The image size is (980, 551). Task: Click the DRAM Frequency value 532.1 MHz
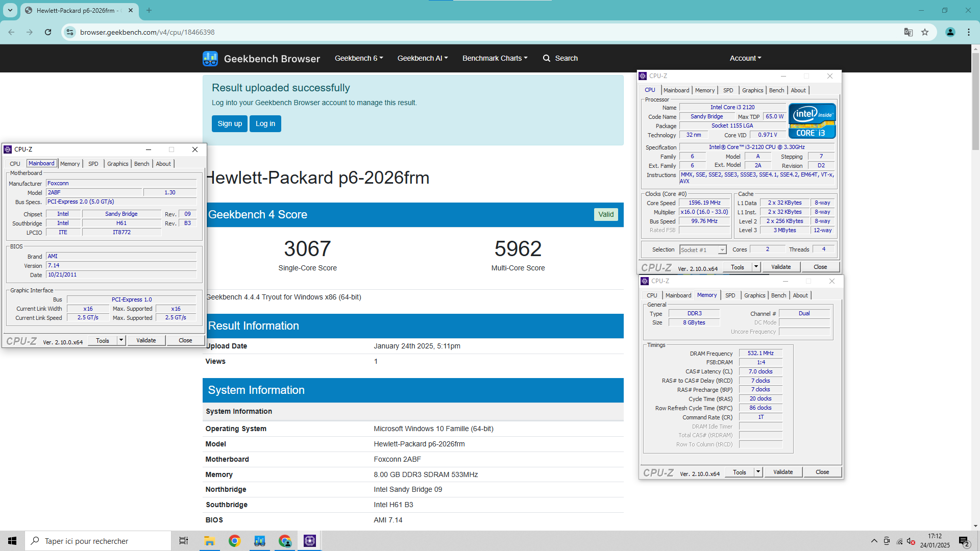pos(761,353)
